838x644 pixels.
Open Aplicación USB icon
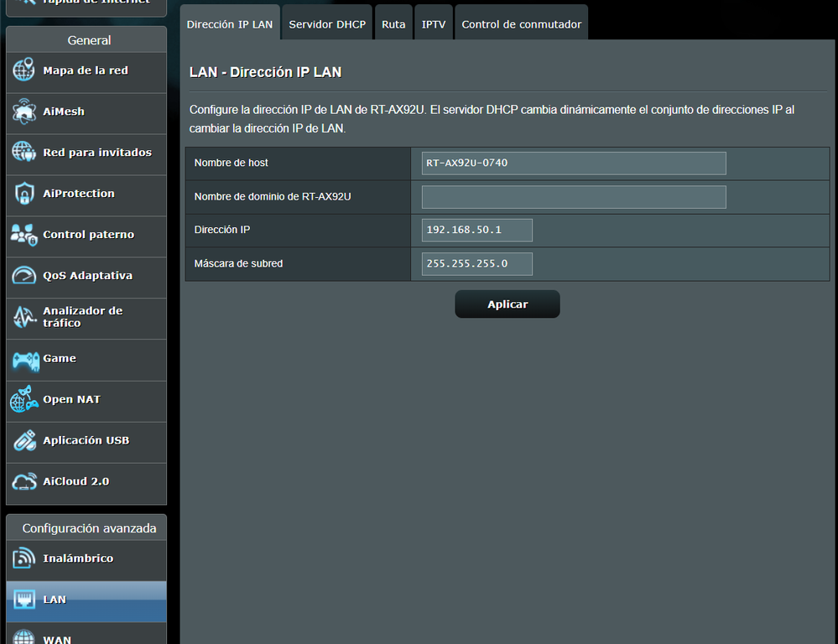[x=24, y=441]
